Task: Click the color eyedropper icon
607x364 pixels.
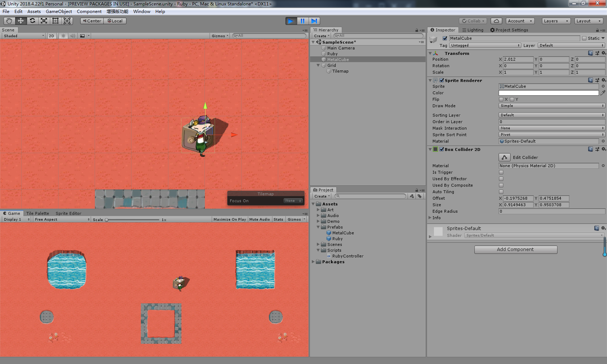Action: coord(603,93)
